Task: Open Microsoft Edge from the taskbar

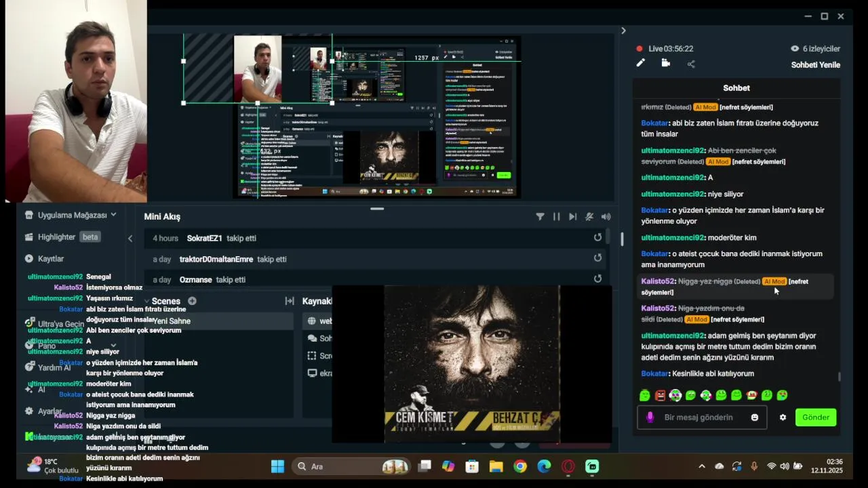Action: coord(544,466)
